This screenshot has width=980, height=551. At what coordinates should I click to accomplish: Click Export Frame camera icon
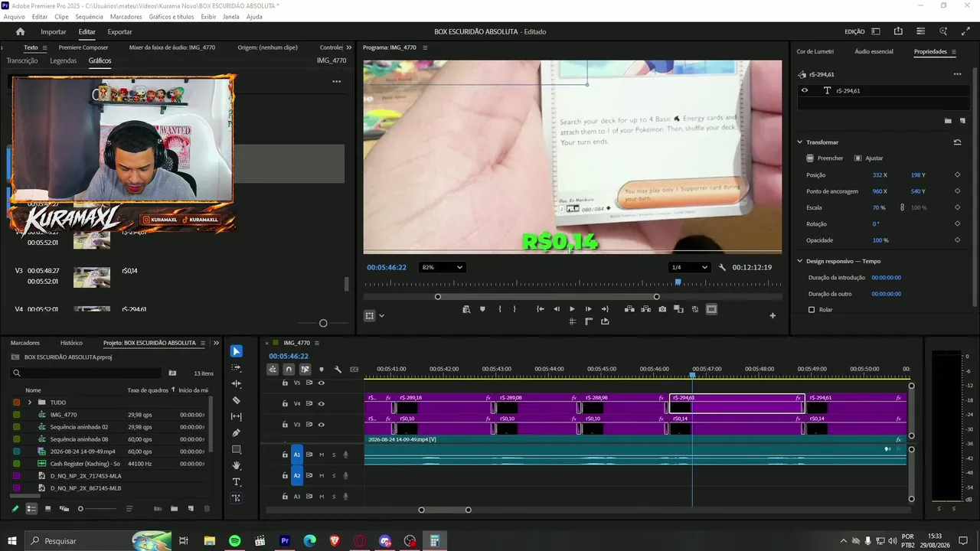pyautogui.click(x=662, y=309)
